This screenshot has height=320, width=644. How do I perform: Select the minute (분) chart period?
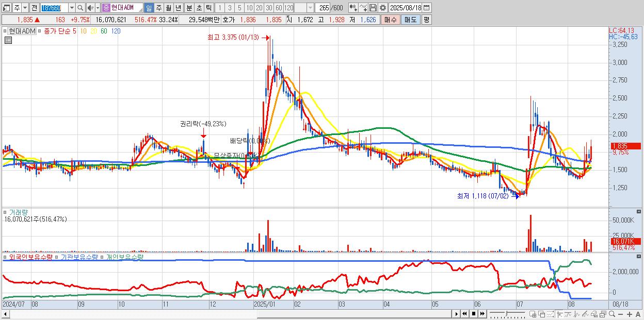[189, 8]
